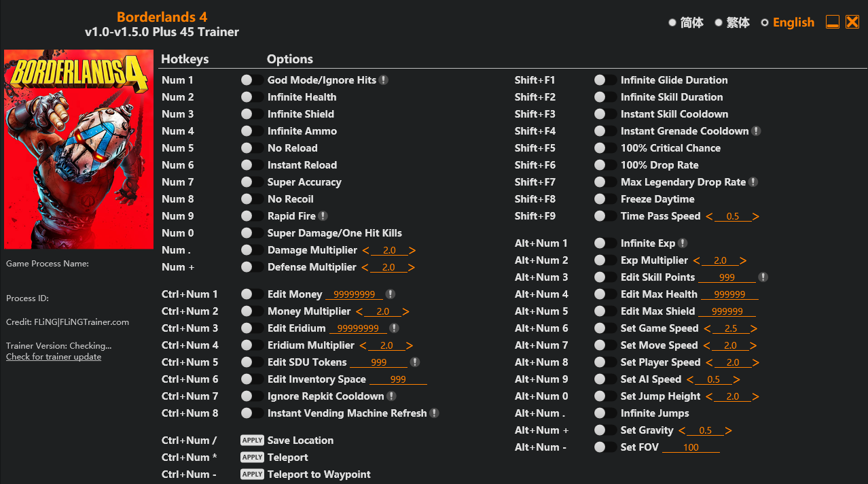Enable Infinite Glide Duration toggle
The image size is (868, 484).
pyautogui.click(x=605, y=80)
